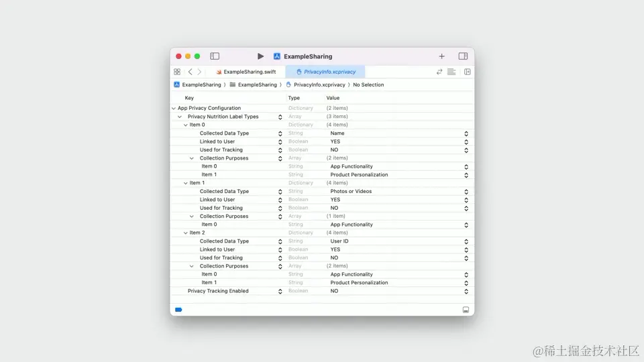The image size is (644, 362).
Task: Open the PrivacyInfo.xcprivacy breadcrumb
Action: coord(315,84)
